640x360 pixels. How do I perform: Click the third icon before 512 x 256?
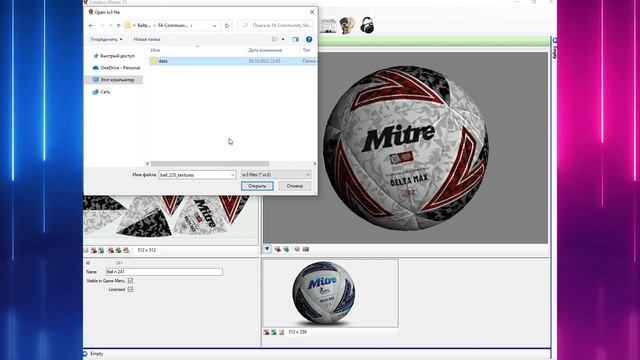pos(281,332)
